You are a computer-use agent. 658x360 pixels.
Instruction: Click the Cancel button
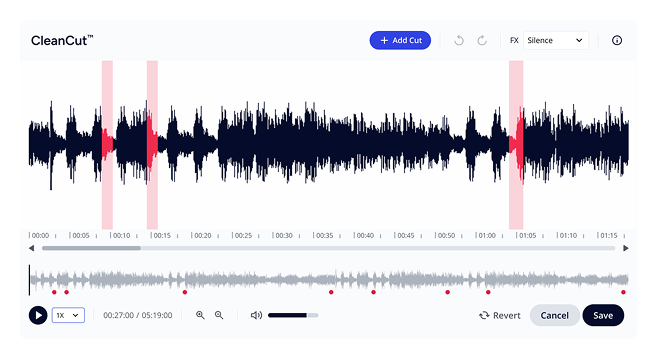tap(554, 315)
